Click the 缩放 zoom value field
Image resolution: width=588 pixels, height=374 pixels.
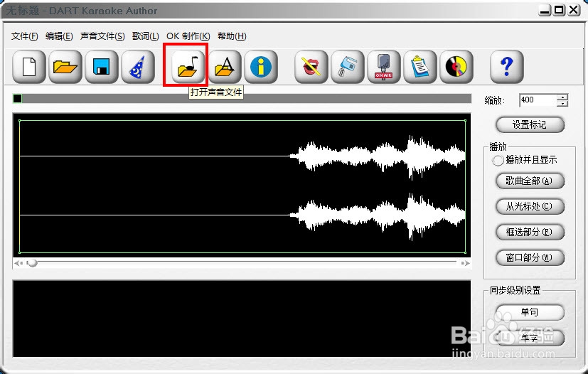pyautogui.click(x=538, y=100)
